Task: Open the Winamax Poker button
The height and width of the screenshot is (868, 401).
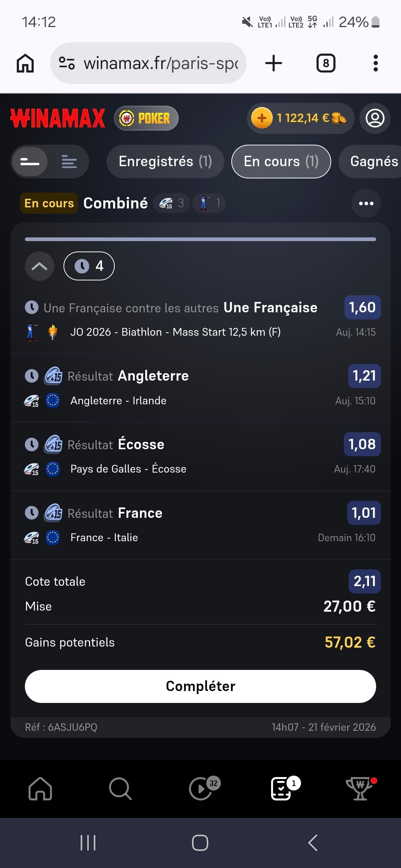Action: click(x=146, y=118)
